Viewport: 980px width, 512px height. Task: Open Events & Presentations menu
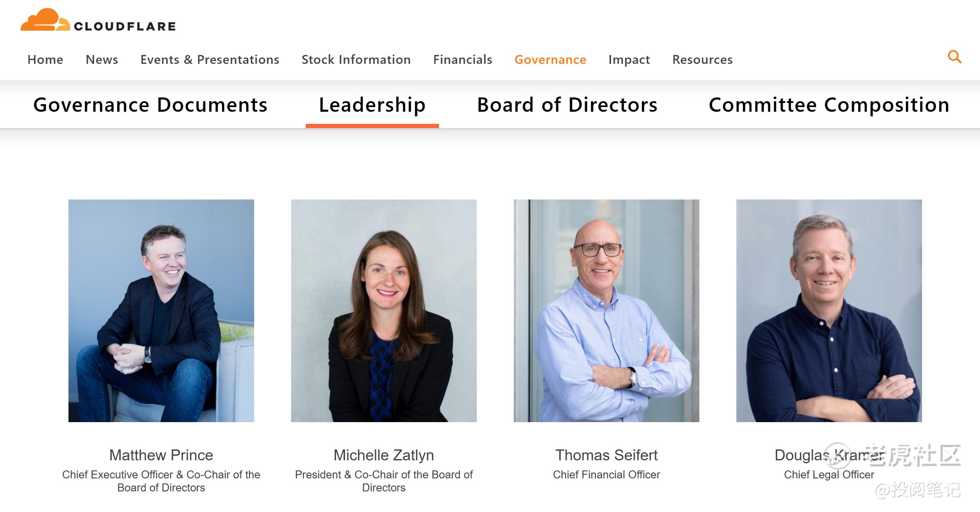[x=210, y=60]
